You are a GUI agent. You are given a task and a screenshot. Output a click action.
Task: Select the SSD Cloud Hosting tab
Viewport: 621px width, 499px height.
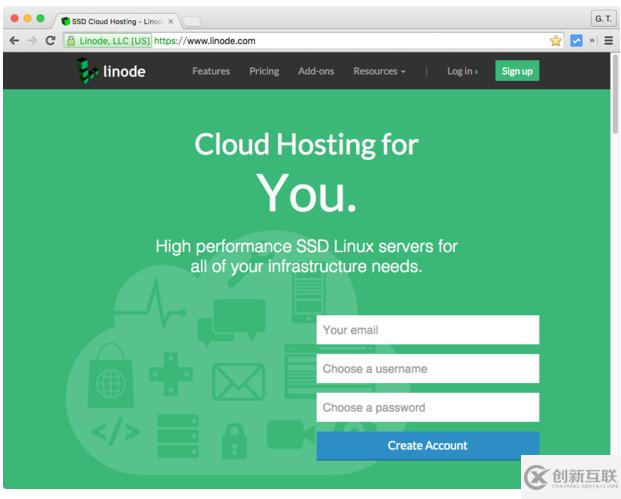click(x=116, y=21)
